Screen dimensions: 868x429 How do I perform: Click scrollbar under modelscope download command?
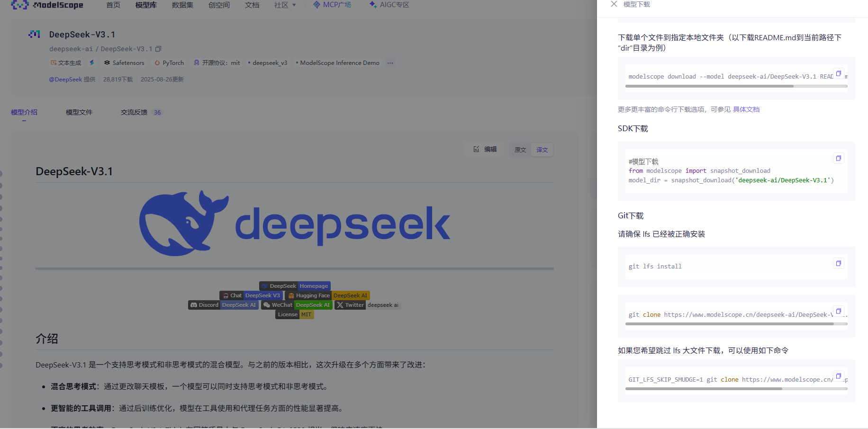coord(709,86)
